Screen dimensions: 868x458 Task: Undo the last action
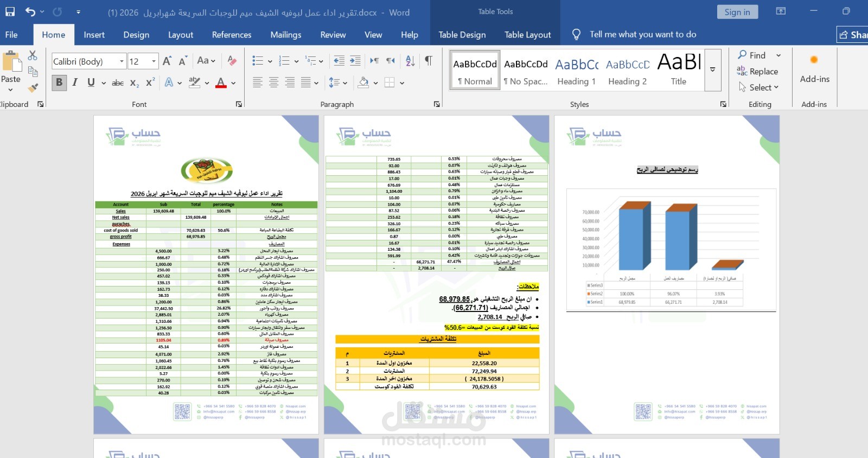tap(30, 11)
